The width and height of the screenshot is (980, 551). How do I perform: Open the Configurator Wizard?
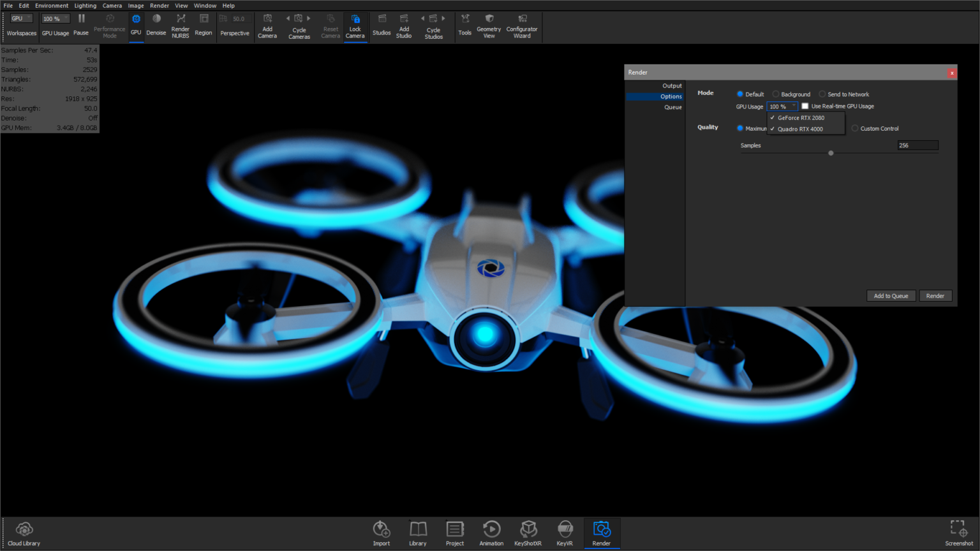[x=522, y=27]
